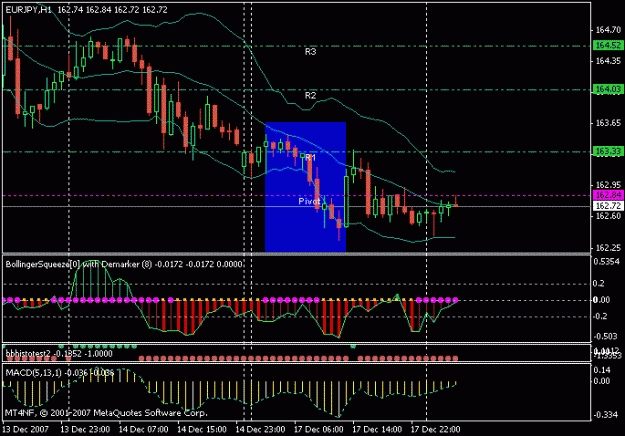Click the 17 Dec 22:00 time label
625x436 pixels.
coord(435,430)
